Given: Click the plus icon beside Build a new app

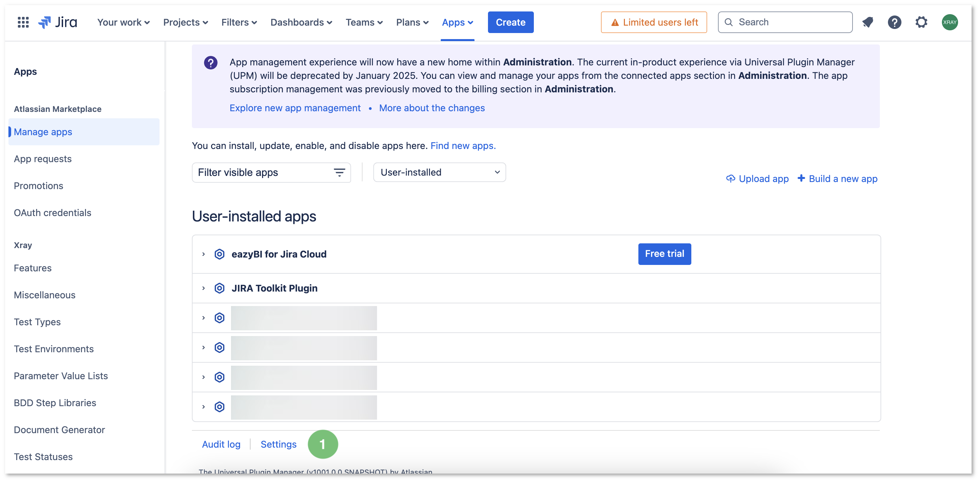Looking at the screenshot, I should [801, 178].
